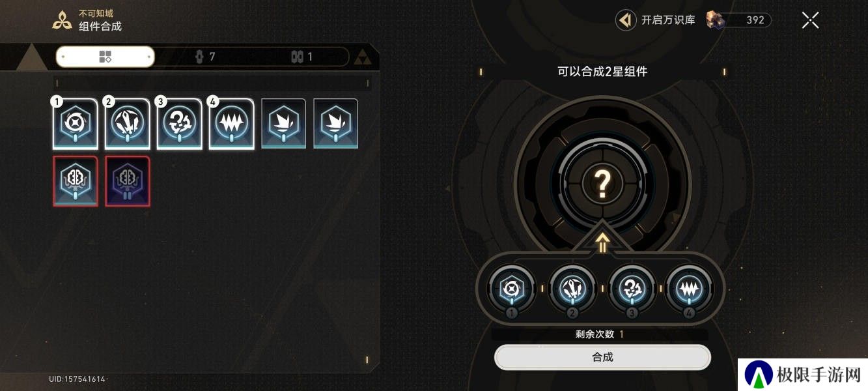Select component card numbered 2 in inventory
This screenshot has width=868, height=391.
point(128,124)
